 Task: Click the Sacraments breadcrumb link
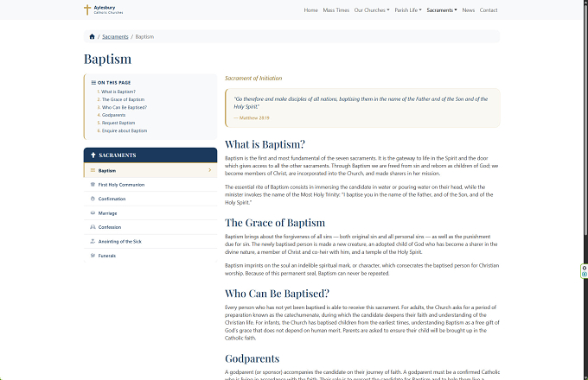[x=115, y=36]
